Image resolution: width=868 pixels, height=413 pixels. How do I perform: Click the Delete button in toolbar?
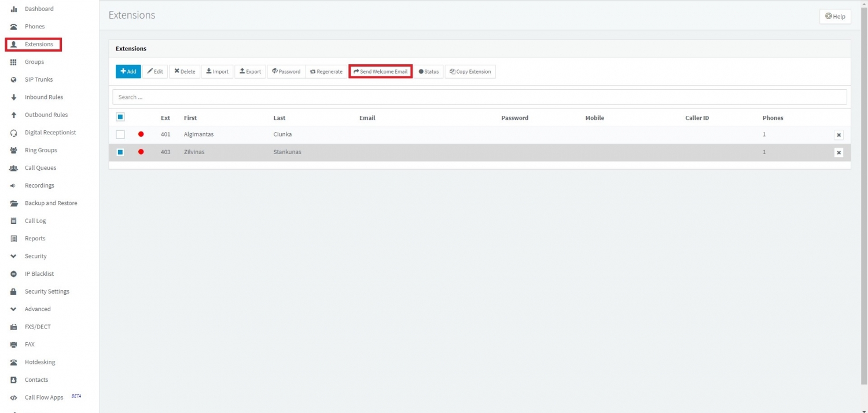click(185, 72)
